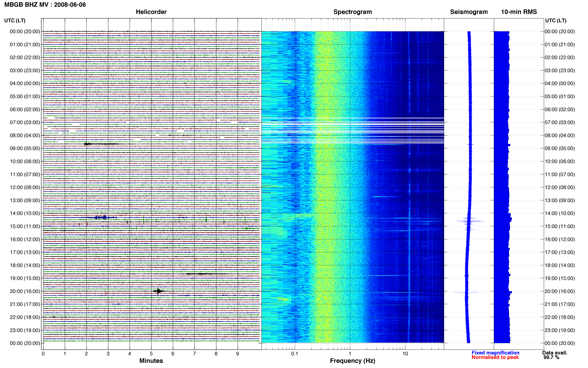Click the '1' tick on frequency axis
Viewport: 588px width, 368px height.
coord(350,354)
